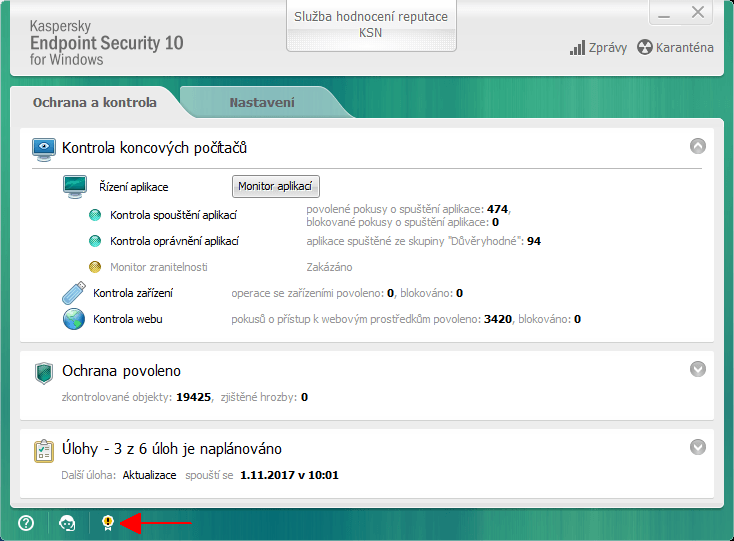The width and height of the screenshot is (734, 541).
Task: Open the support agent icon
Action: [67, 523]
